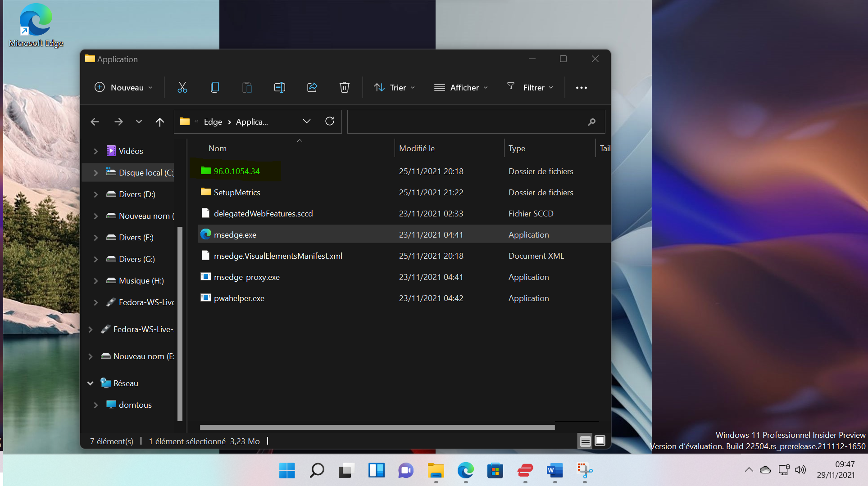Click the Share icon in toolbar
This screenshot has height=486, width=868.
tap(312, 87)
